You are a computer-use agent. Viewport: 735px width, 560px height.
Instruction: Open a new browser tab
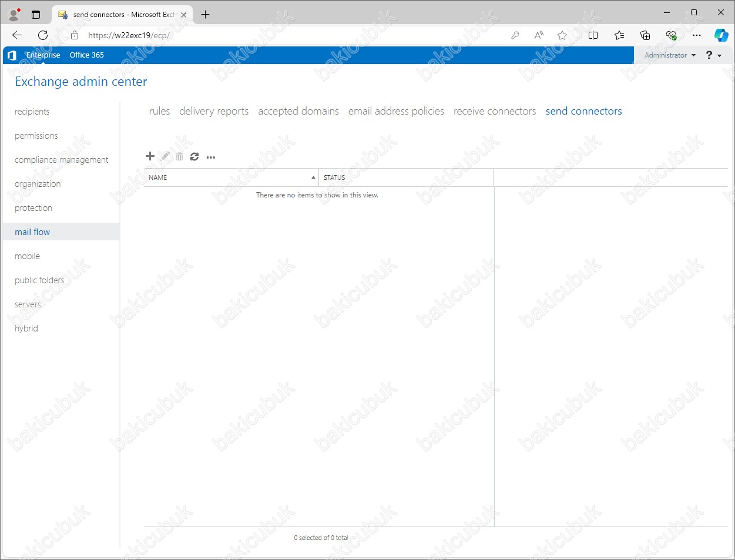click(x=205, y=15)
